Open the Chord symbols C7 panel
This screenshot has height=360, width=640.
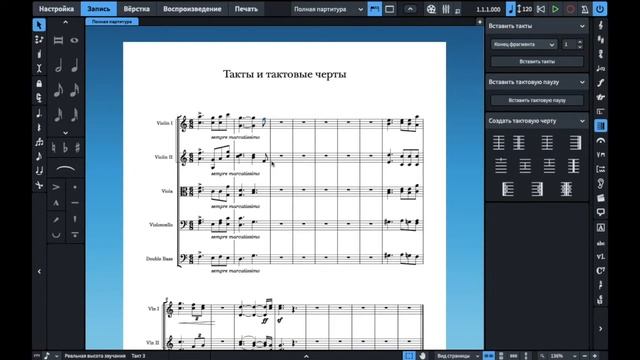600,271
